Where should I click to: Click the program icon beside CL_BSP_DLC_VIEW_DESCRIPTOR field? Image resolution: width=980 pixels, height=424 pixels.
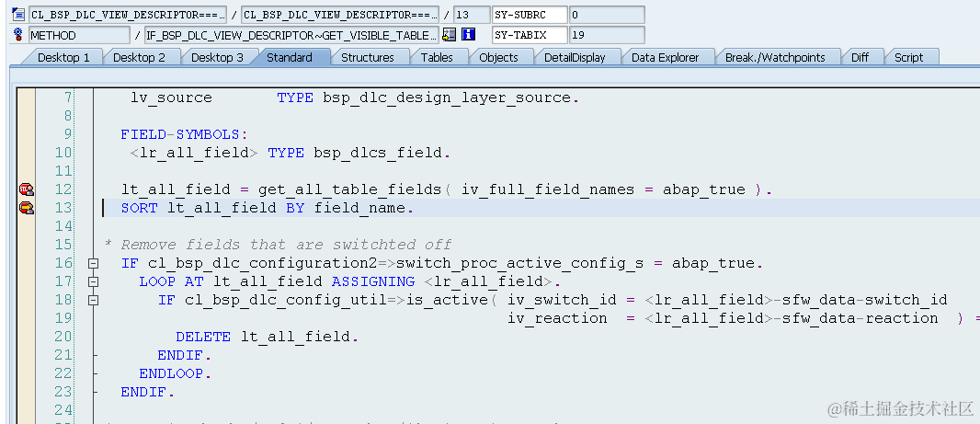[17, 14]
